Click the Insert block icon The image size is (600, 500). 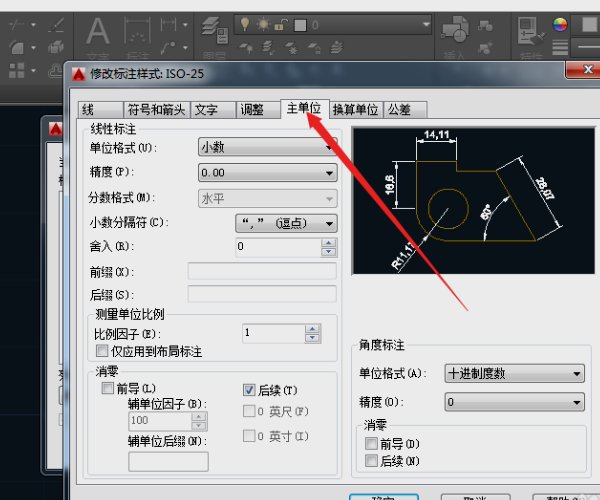click(x=455, y=29)
